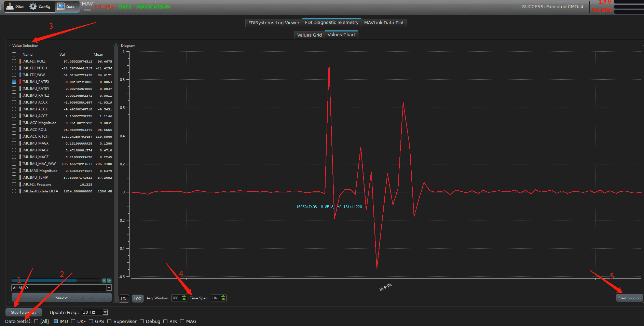This screenshot has height=326, width=644.
Task: Uncheck the IMU.IMU_RATEX checkbox
Action: [x=14, y=82]
